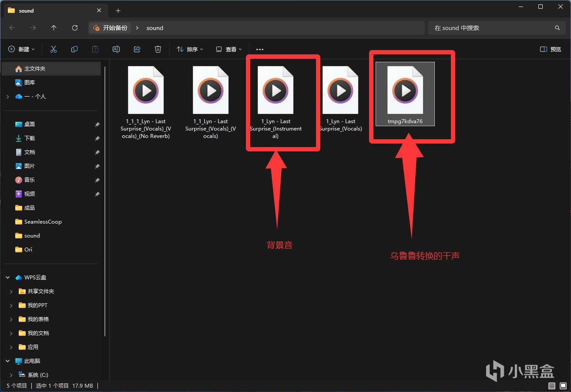571x392 pixels.
Task: Select the Last Surprise_(Instrumental) file
Action: pos(275,102)
